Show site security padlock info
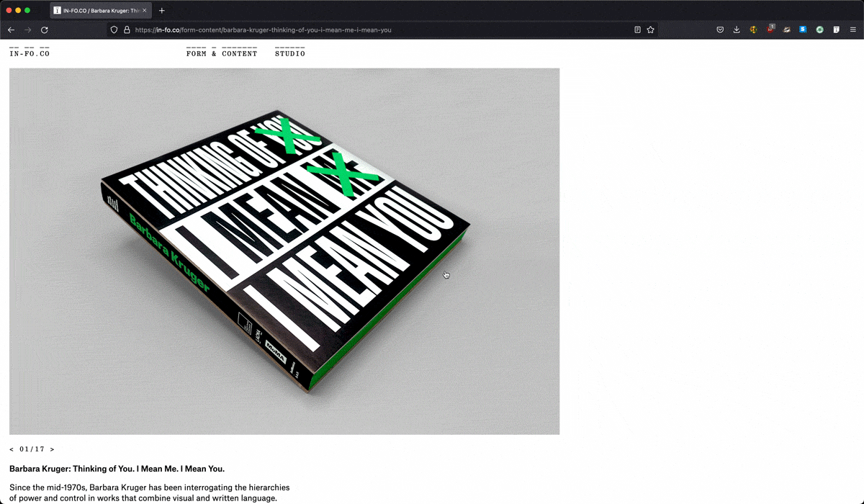864x504 pixels. 127,30
